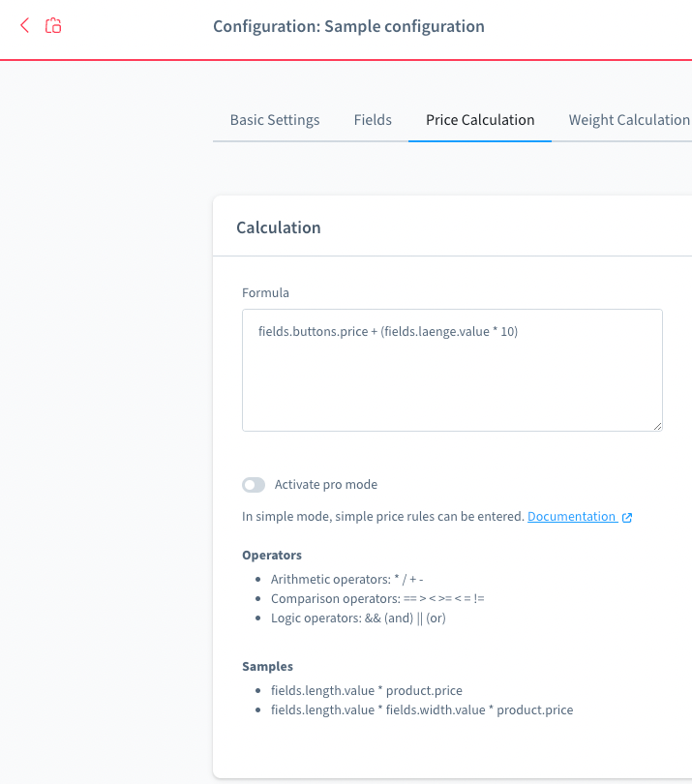Enable the Activate pro mode switch
The height and width of the screenshot is (784, 692).
coord(254,485)
